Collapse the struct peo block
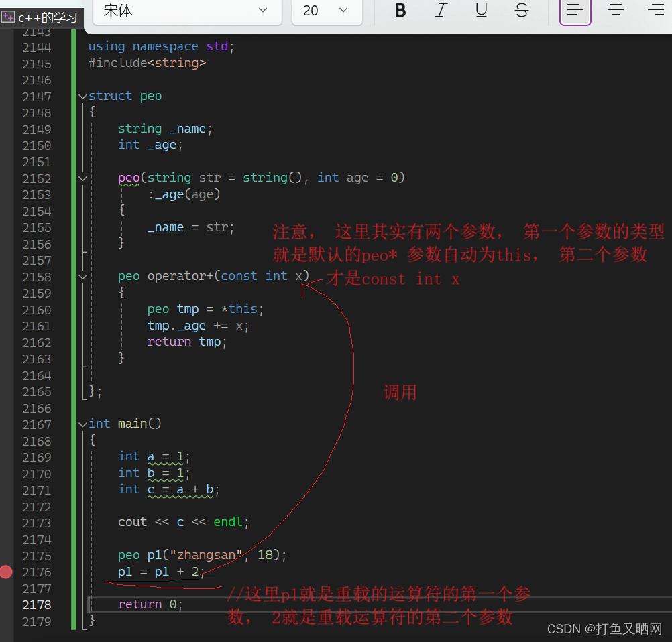The width and height of the screenshot is (672, 642). point(82,97)
